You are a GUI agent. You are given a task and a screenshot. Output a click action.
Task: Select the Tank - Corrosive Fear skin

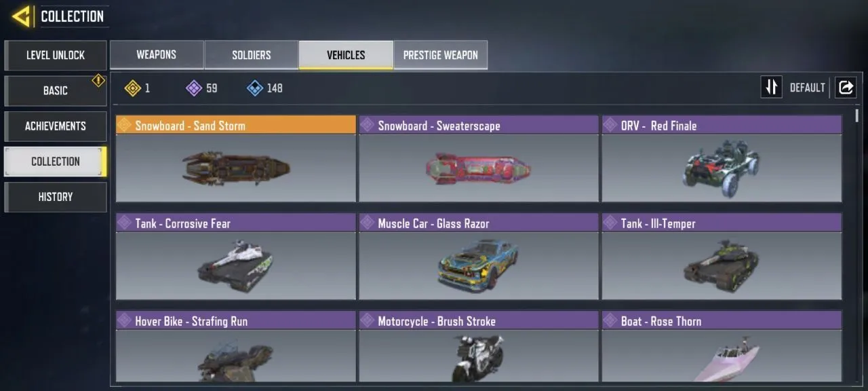[x=236, y=257]
